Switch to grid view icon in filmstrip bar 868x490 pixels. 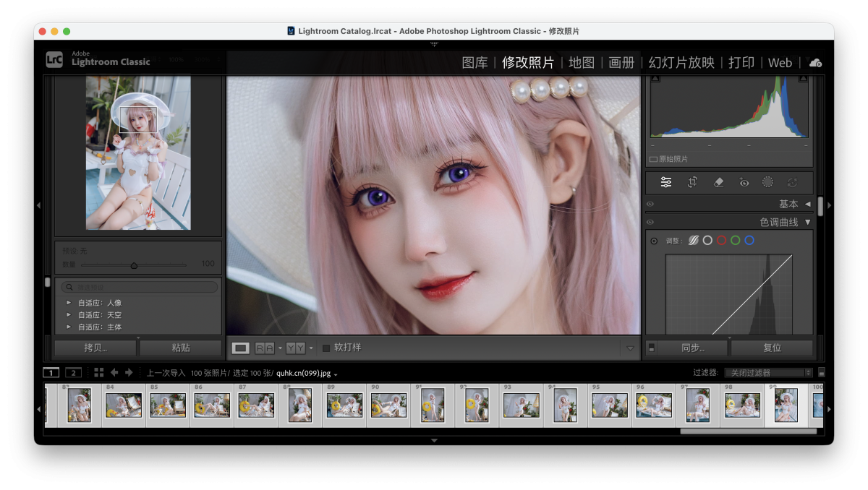coord(99,372)
